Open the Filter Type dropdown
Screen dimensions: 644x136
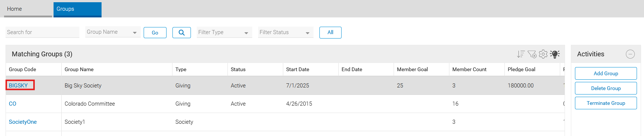(225, 32)
